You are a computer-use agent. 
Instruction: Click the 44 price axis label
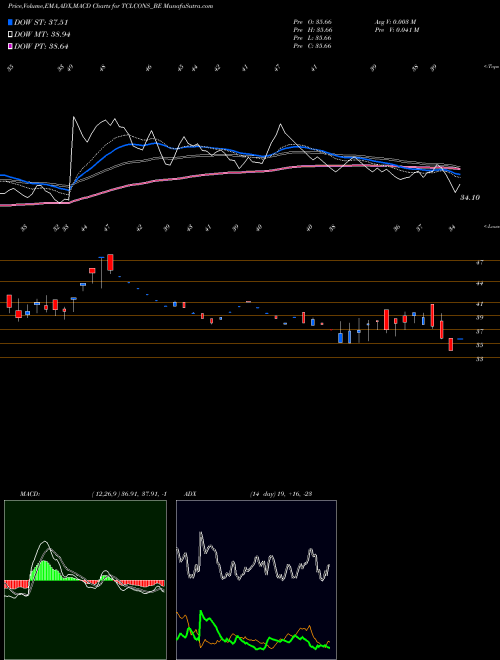479,284
